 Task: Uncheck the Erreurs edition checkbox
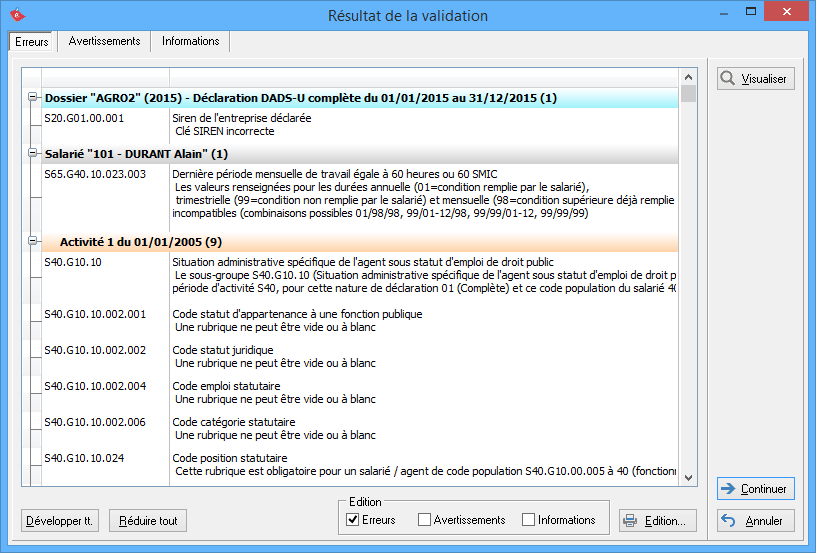tap(353, 520)
